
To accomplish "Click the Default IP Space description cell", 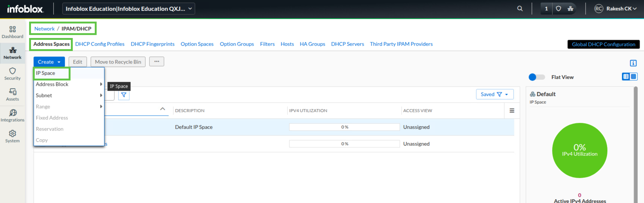I will point(194,127).
